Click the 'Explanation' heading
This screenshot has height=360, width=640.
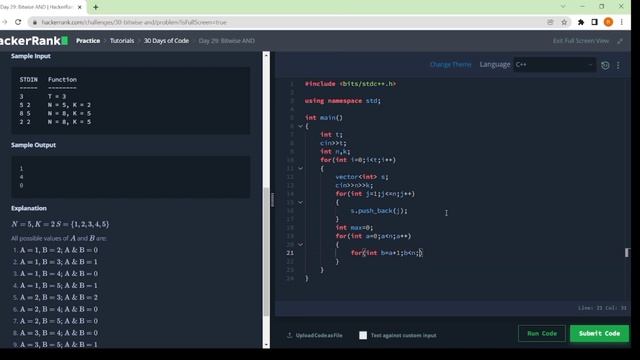click(29, 208)
